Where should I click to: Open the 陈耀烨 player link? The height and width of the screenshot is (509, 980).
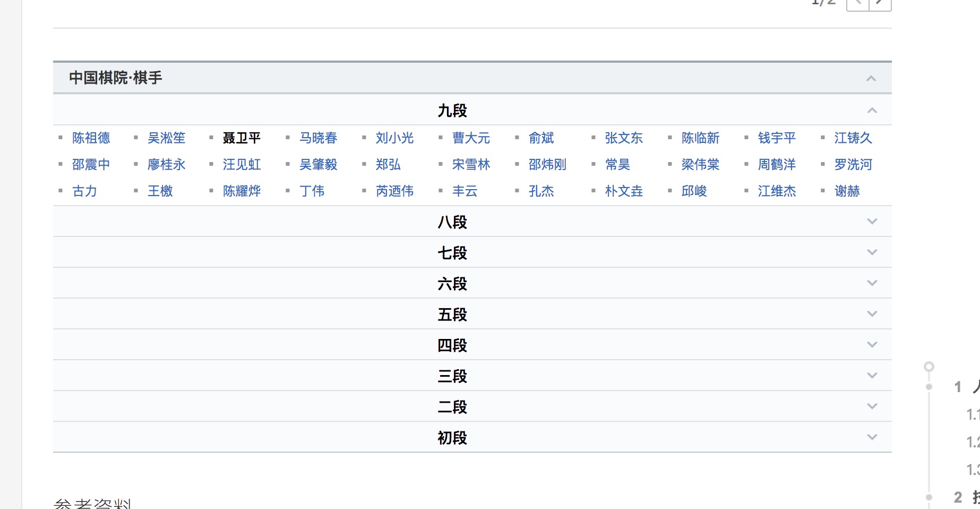pyautogui.click(x=242, y=191)
